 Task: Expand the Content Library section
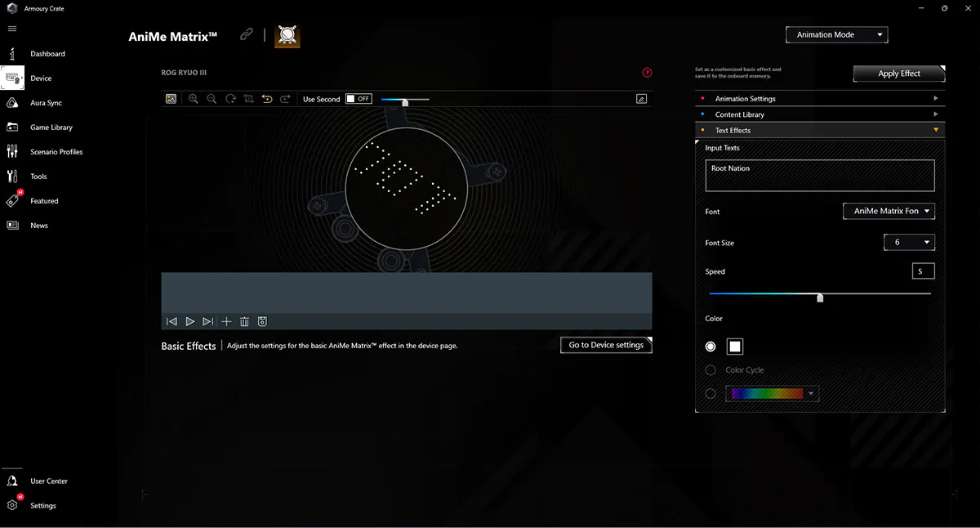tap(820, 114)
